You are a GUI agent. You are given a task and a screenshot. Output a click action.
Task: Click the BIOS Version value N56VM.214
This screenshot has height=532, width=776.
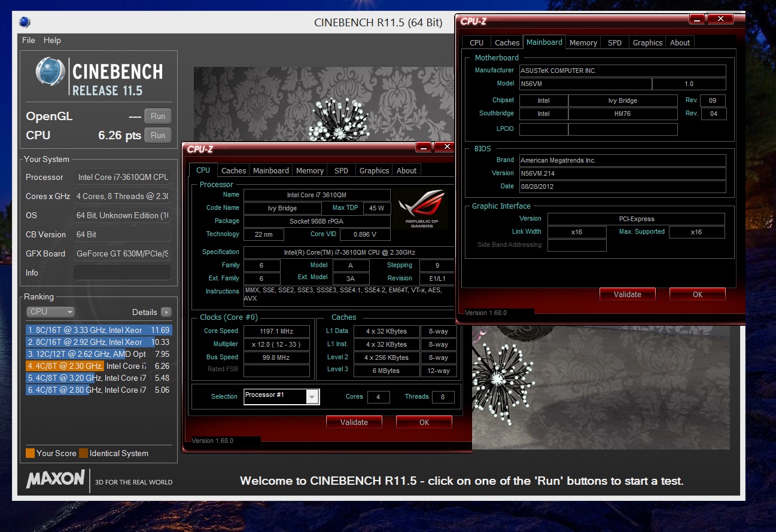[622, 173]
